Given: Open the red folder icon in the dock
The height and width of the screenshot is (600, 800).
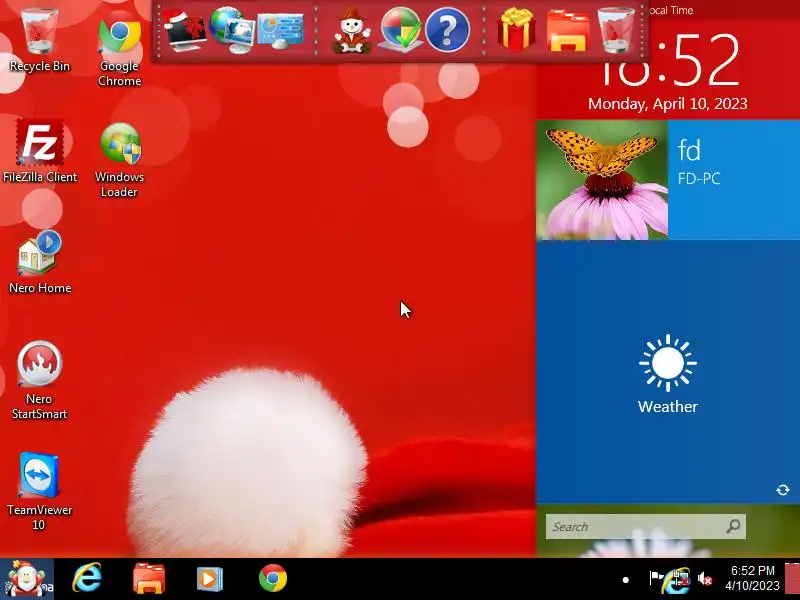Looking at the screenshot, I should click(x=568, y=32).
